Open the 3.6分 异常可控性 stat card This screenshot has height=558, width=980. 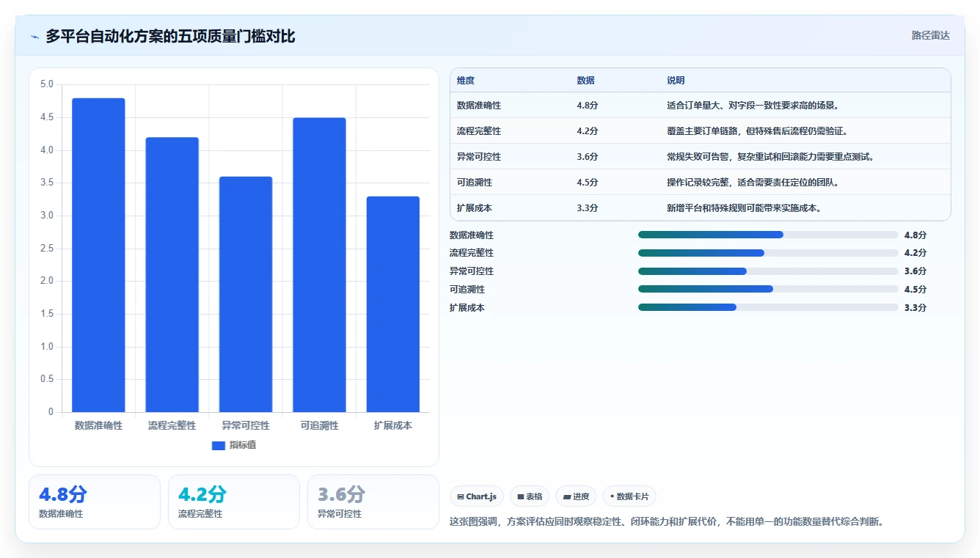(x=373, y=502)
